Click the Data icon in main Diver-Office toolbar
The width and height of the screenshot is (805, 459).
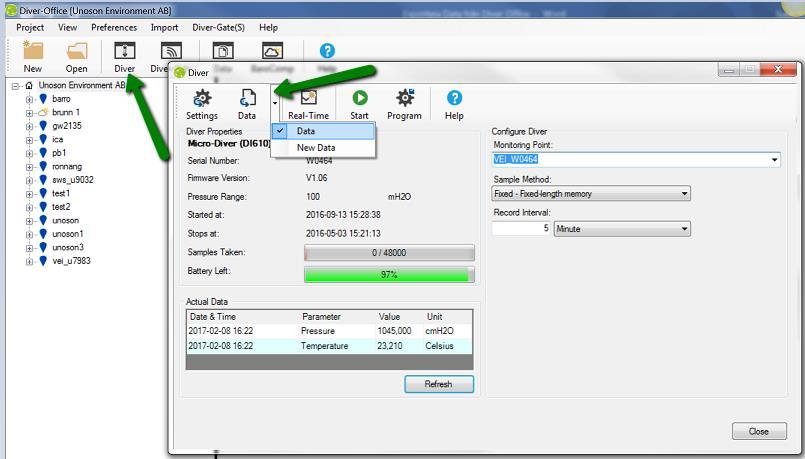click(x=223, y=51)
